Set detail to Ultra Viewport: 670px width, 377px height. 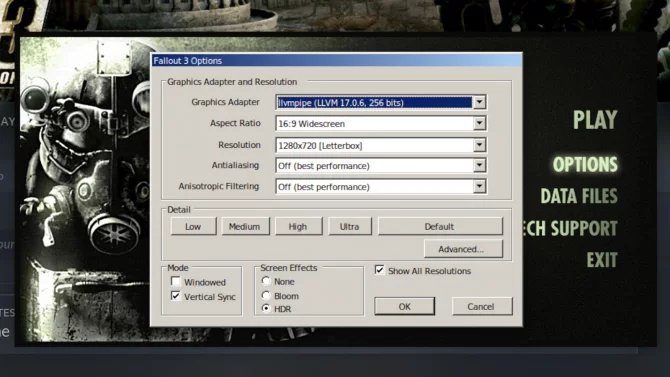pyautogui.click(x=350, y=227)
